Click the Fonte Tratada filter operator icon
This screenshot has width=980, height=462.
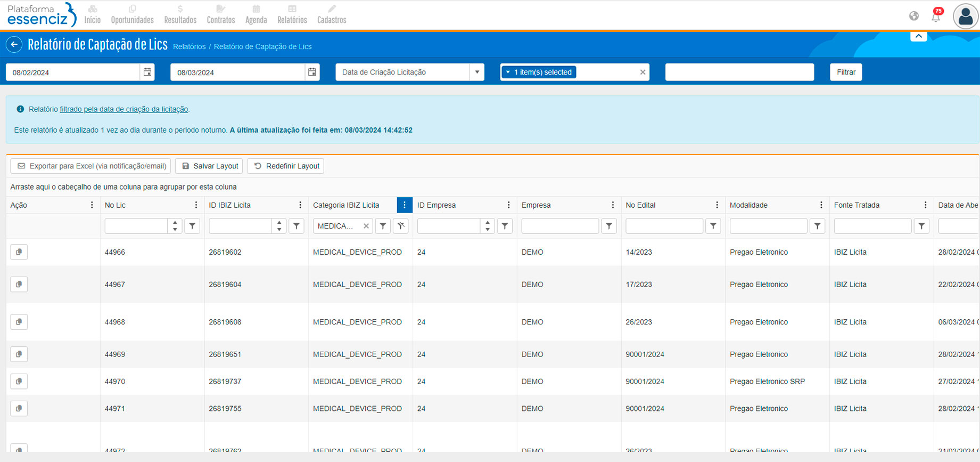(x=921, y=226)
